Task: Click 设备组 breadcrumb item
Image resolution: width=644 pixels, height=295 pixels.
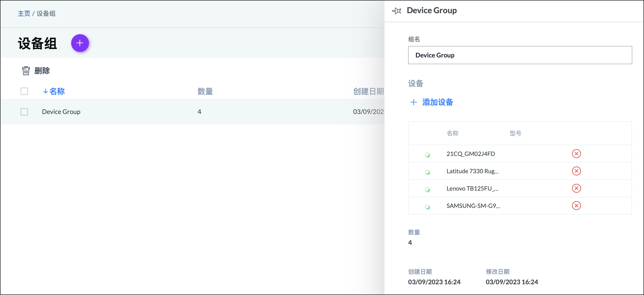Action: (x=46, y=13)
